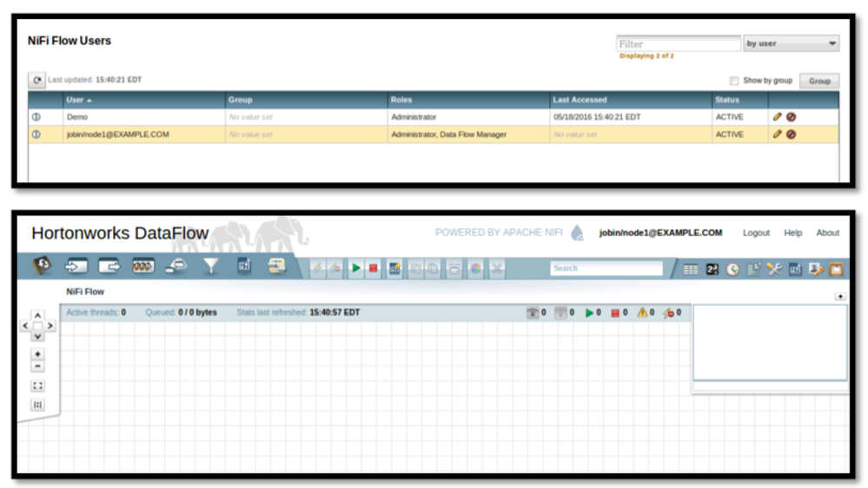Open Flow Configuration History clock icon
The image size is (868, 488).
733,269
